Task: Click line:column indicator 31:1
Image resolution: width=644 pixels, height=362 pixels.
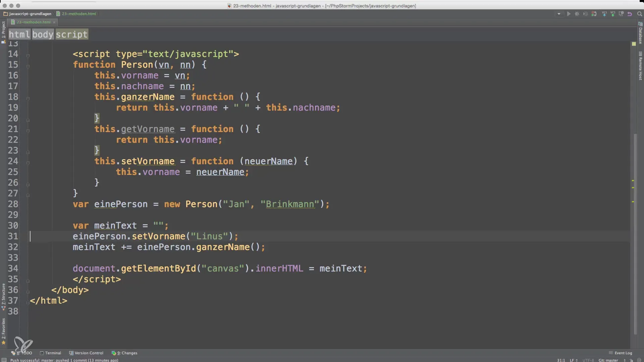Action: 561,360
